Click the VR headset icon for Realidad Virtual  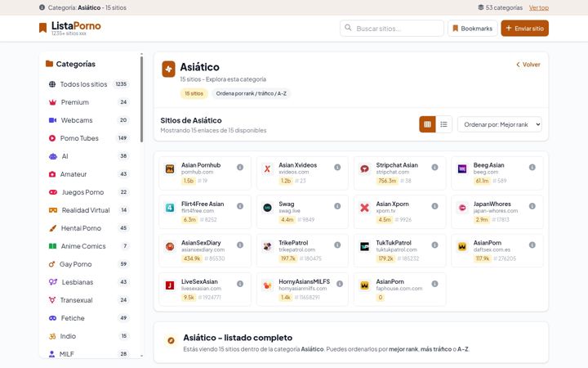(x=53, y=210)
